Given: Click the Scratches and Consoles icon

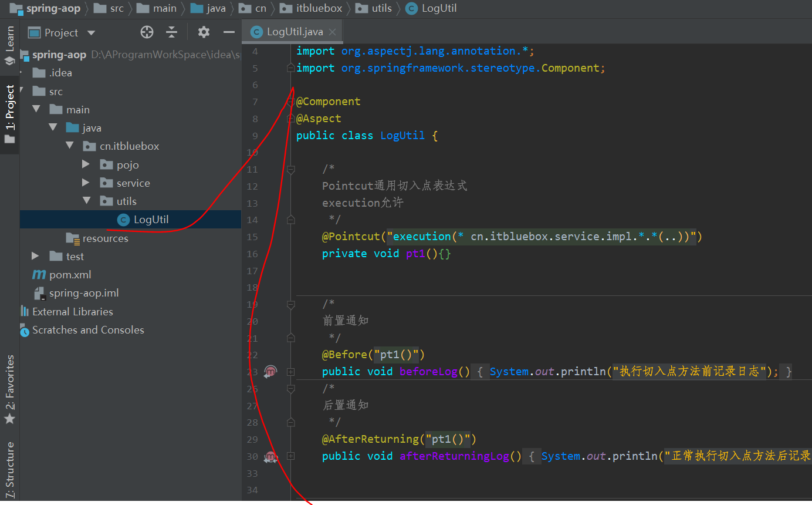Looking at the screenshot, I should point(25,331).
